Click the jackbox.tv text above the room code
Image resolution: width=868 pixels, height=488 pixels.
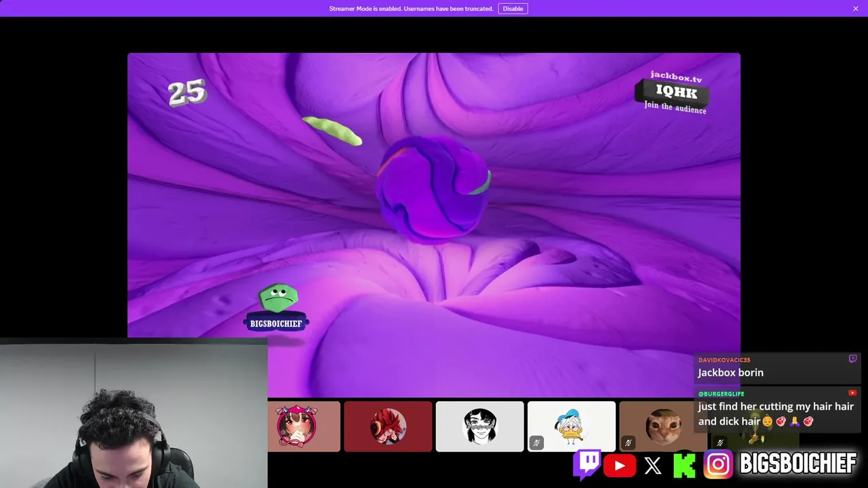(x=676, y=77)
